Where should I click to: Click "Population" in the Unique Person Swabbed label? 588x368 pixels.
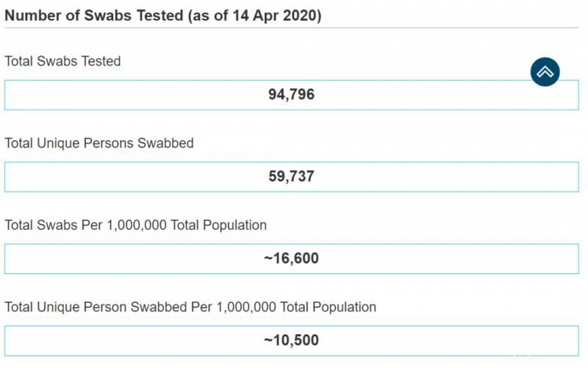(x=345, y=307)
